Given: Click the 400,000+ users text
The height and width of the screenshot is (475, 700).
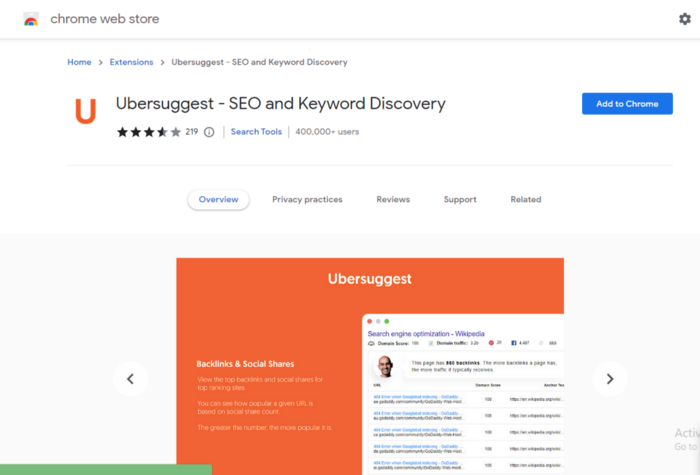Looking at the screenshot, I should pyautogui.click(x=327, y=132).
